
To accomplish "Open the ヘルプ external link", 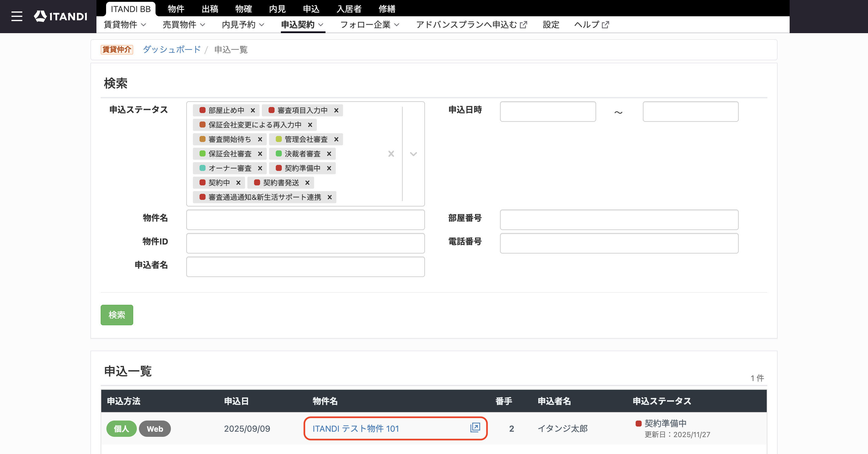I will (x=592, y=25).
